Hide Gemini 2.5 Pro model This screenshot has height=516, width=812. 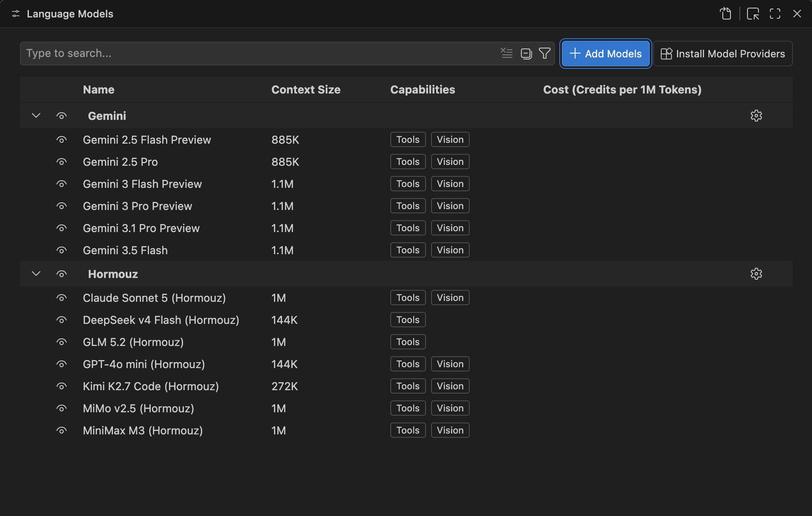[x=62, y=162]
